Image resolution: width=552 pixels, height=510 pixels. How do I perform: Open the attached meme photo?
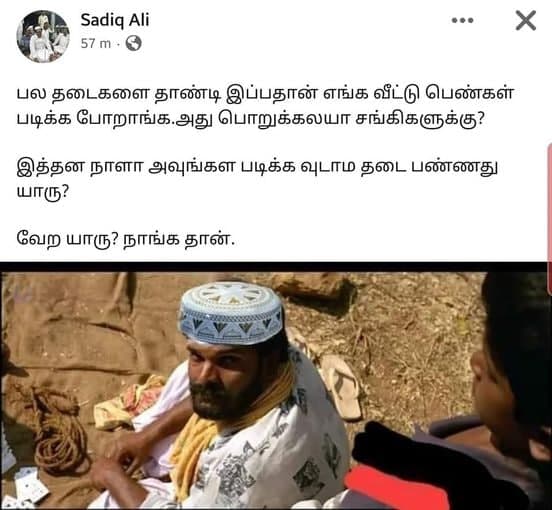[276, 386]
